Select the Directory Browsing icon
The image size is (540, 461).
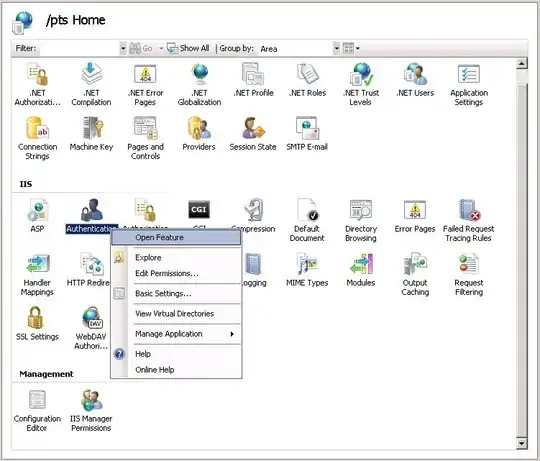coord(361,220)
